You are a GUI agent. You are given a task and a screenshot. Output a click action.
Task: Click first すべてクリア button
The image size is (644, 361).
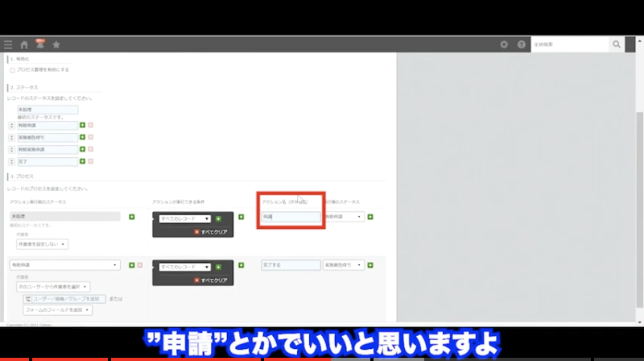(x=212, y=231)
